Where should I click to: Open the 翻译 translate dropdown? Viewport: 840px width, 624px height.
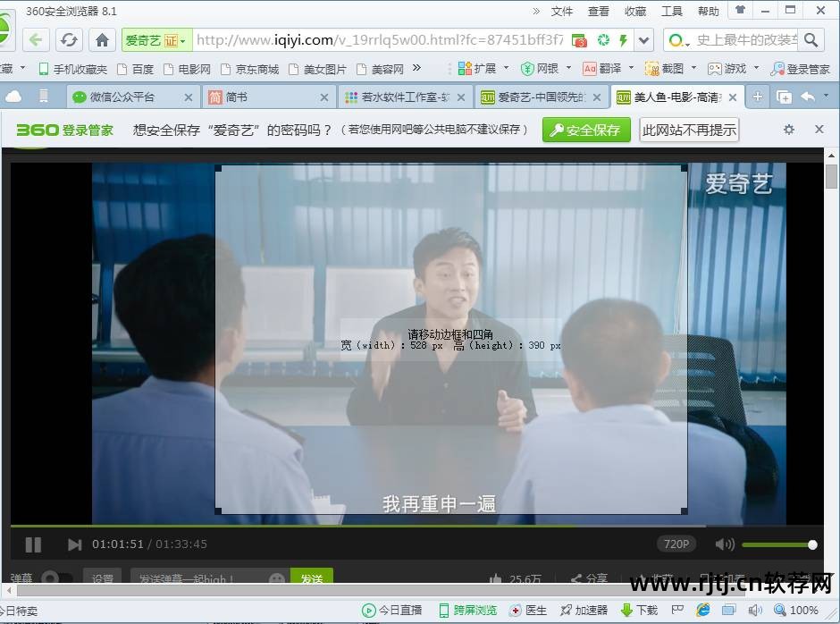tap(609, 69)
